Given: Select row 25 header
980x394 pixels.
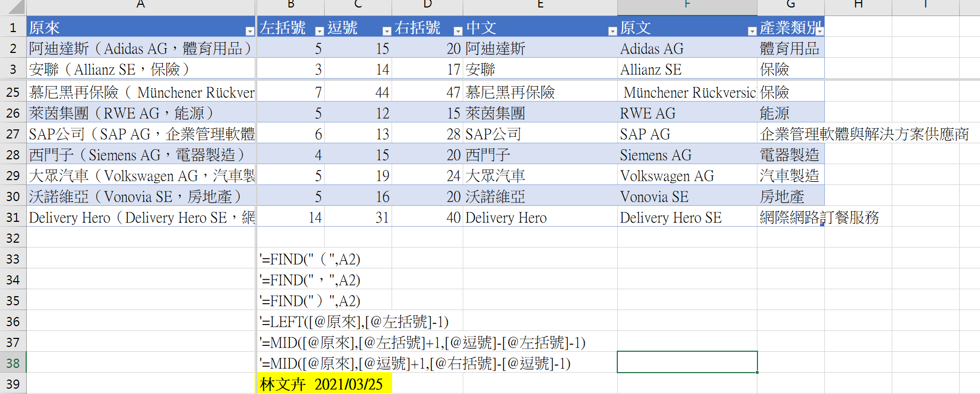Looking at the screenshot, I should pyautogui.click(x=13, y=92).
